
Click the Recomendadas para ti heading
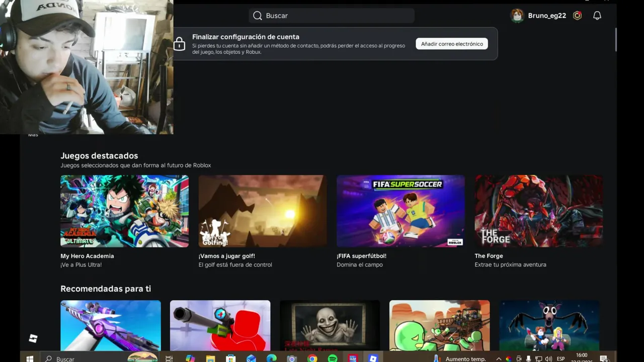[106, 289]
